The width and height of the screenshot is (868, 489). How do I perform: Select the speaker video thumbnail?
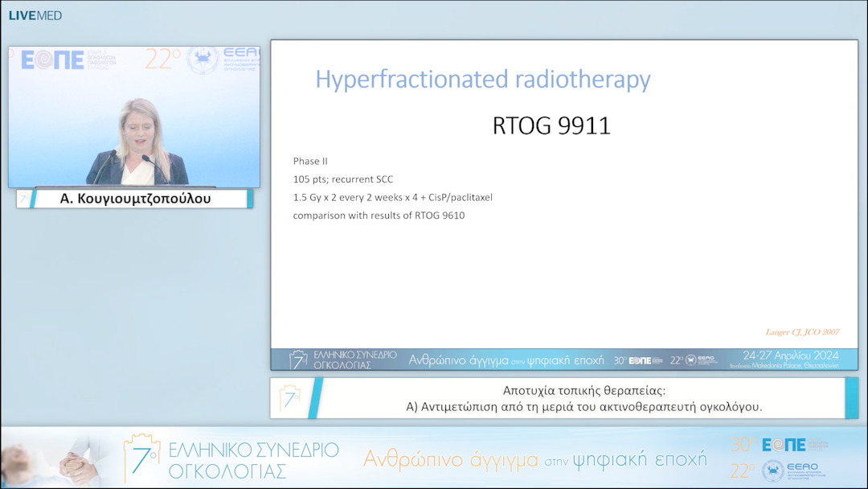tap(134, 117)
